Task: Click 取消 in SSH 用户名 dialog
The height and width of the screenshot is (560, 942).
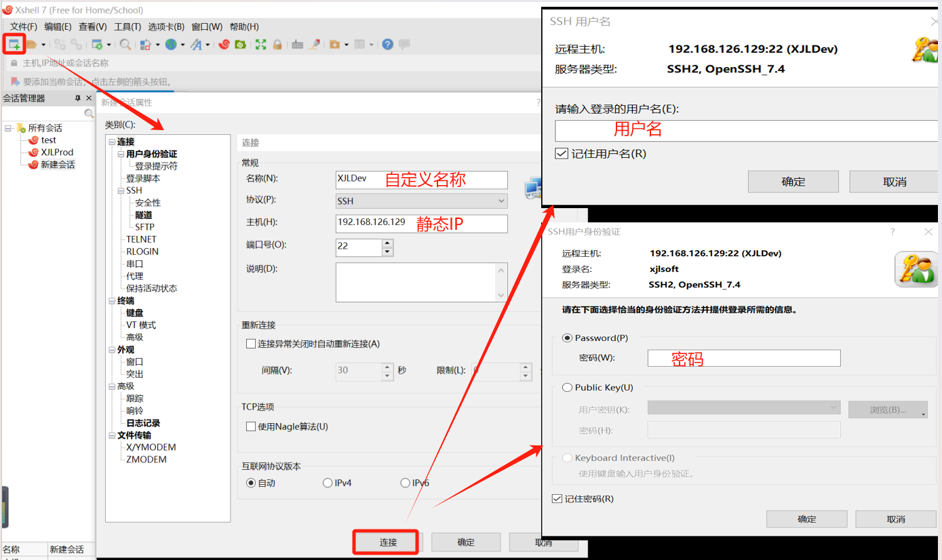Action: tap(895, 182)
